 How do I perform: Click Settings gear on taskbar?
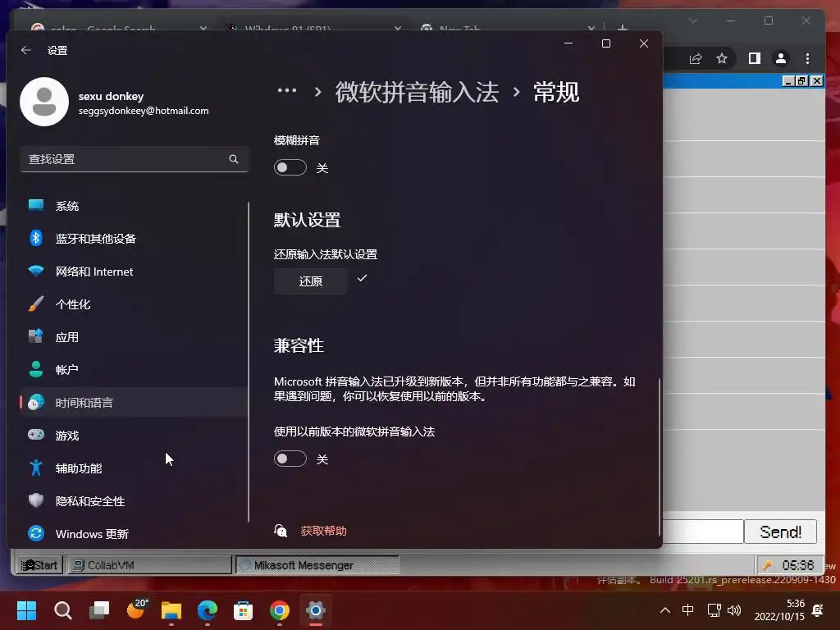pos(316,610)
